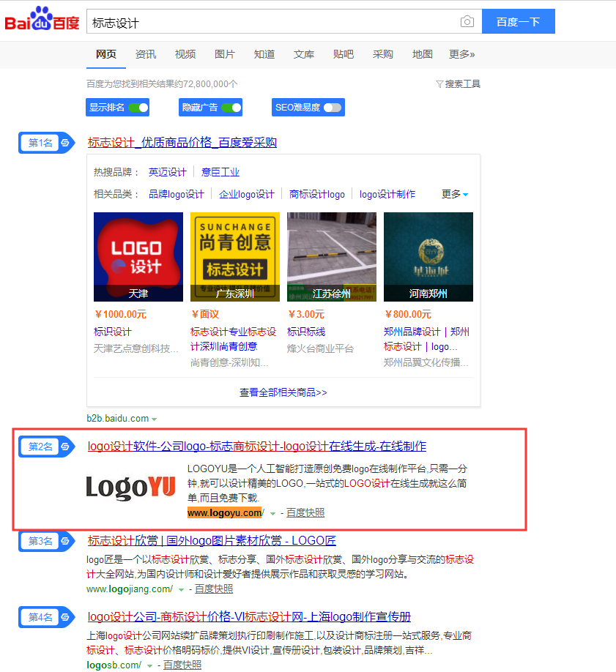
Task: Click the rank 3 badge swirl icon
Action: point(65,541)
